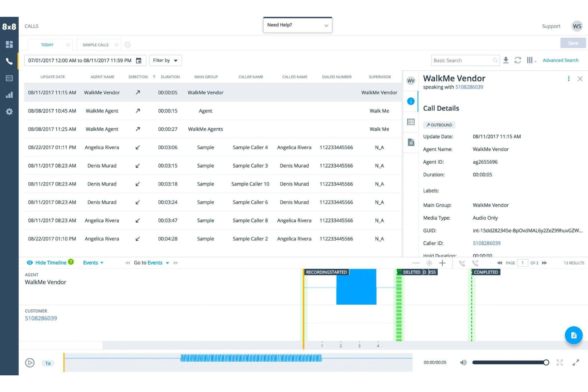Expand the Need Help? dropdown

(x=298, y=25)
